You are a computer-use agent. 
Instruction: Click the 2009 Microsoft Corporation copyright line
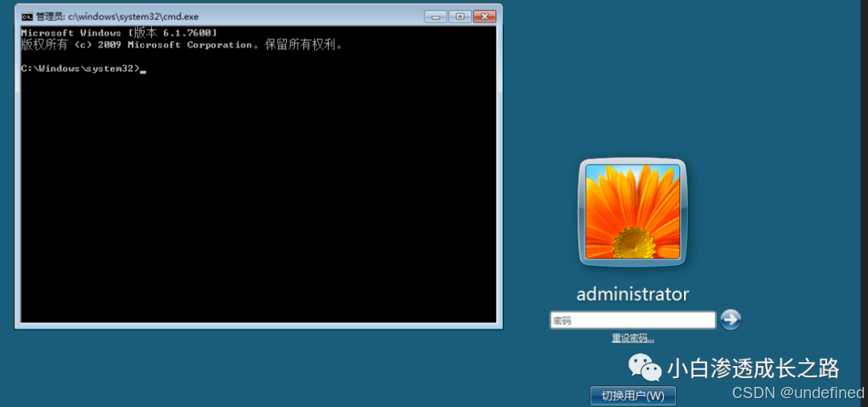tap(182, 45)
